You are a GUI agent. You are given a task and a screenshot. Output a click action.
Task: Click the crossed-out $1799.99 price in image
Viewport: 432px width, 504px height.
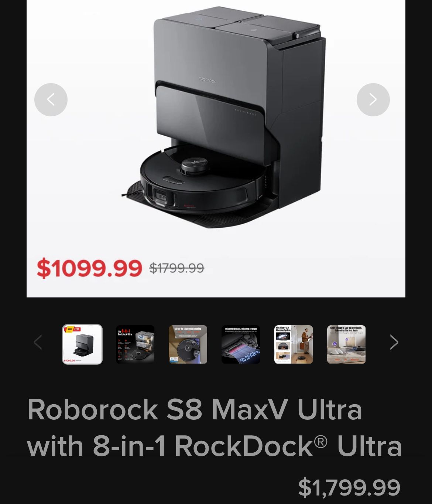click(176, 268)
